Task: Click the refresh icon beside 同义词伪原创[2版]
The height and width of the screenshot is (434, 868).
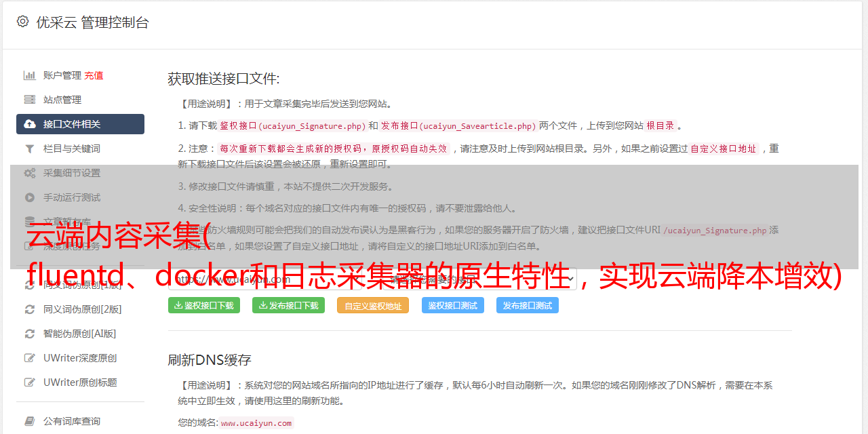Action: 30,309
